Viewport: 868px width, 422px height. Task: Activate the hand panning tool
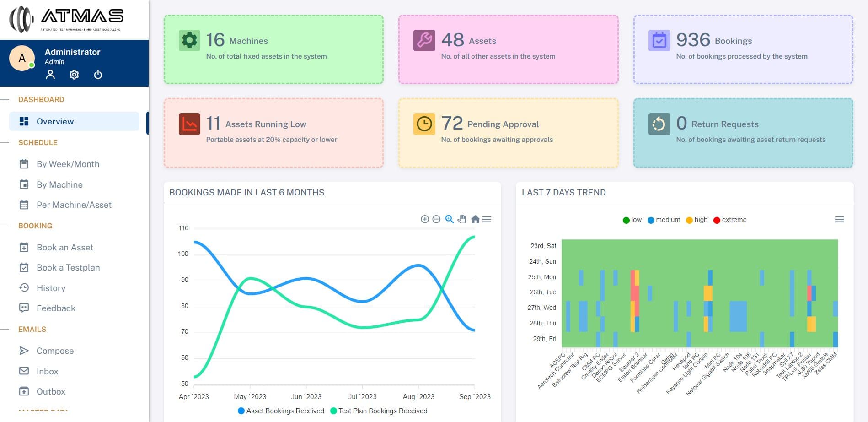pos(462,219)
